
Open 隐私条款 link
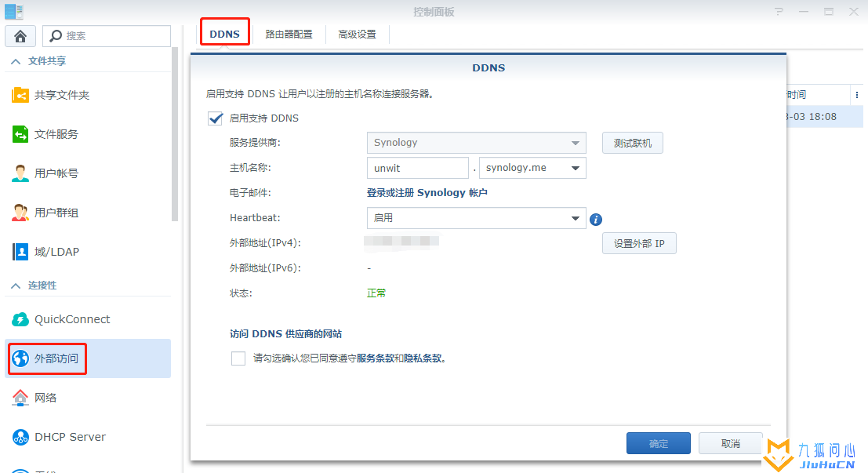pos(423,358)
